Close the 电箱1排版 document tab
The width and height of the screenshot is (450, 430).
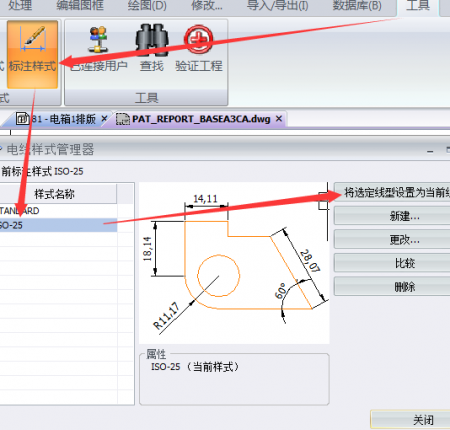[x=104, y=118]
